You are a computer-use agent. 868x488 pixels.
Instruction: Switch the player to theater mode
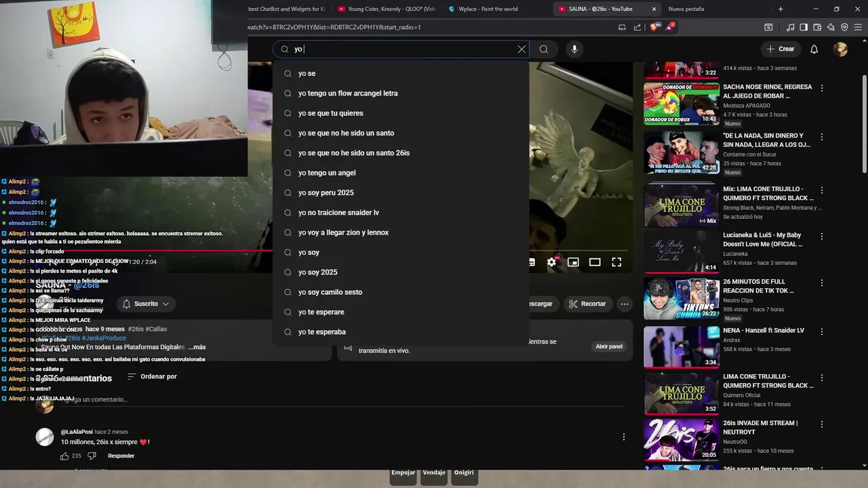(595, 262)
